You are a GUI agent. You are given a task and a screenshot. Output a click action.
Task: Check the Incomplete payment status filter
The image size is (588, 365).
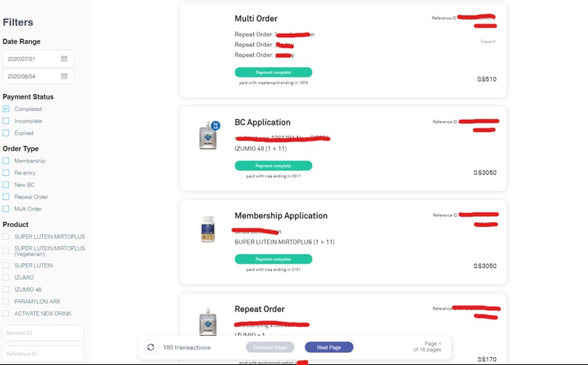click(x=6, y=120)
